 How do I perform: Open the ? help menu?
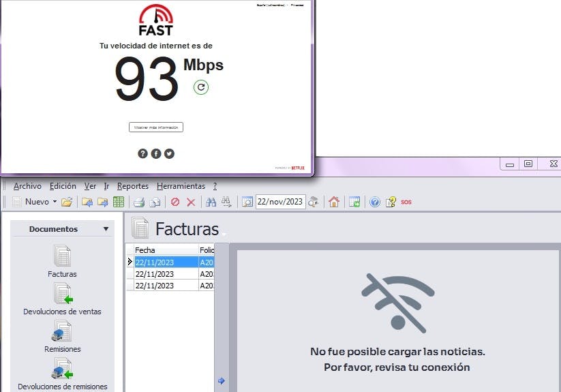pos(215,186)
